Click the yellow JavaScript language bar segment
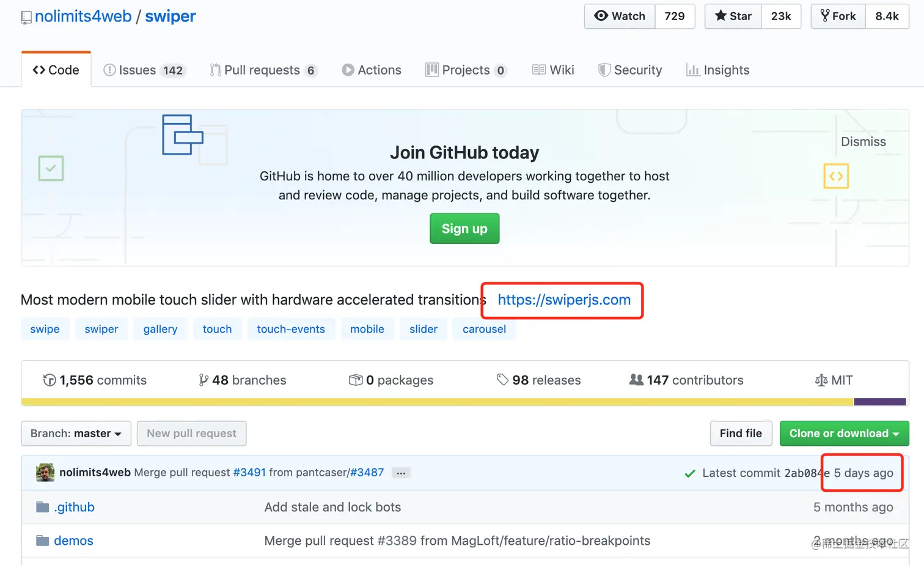 (438, 402)
